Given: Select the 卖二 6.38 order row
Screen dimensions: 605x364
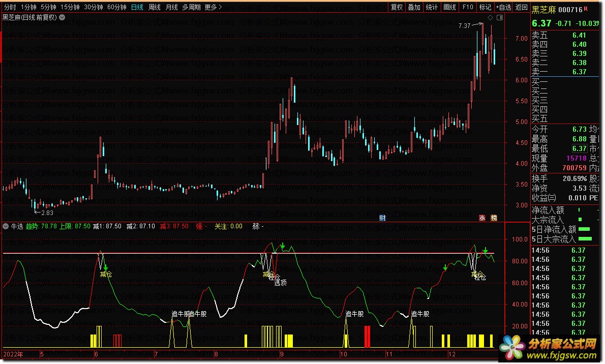Looking at the screenshot, I should [565, 63].
